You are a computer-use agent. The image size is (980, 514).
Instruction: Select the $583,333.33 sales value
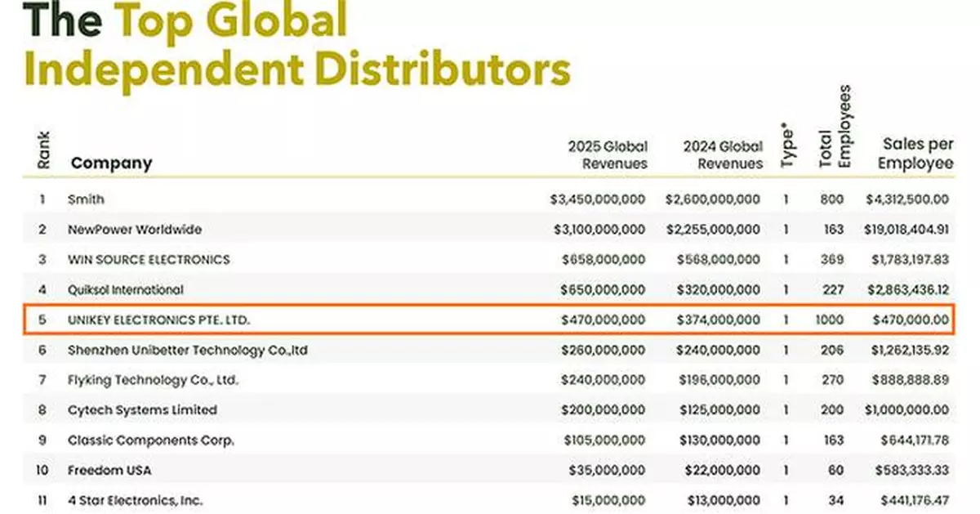click(x=911, y=470)
